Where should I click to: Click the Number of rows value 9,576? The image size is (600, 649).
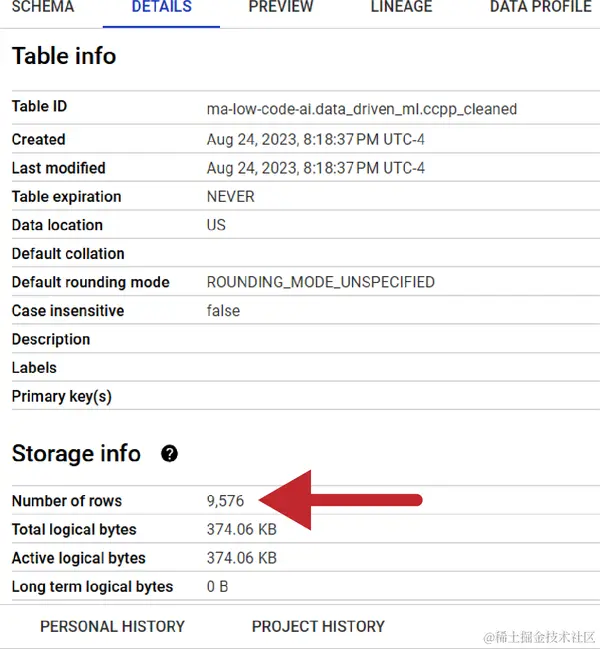[x=225, y=501]
